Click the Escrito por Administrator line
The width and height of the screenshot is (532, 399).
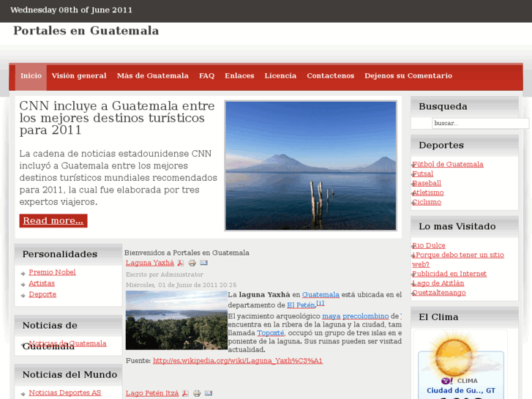pos(165,275)
